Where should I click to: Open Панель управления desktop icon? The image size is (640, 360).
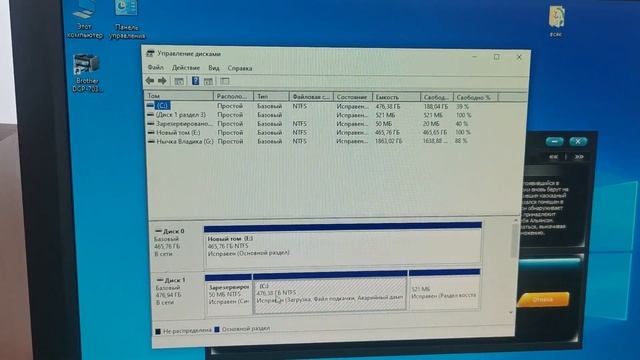point(127,20)
